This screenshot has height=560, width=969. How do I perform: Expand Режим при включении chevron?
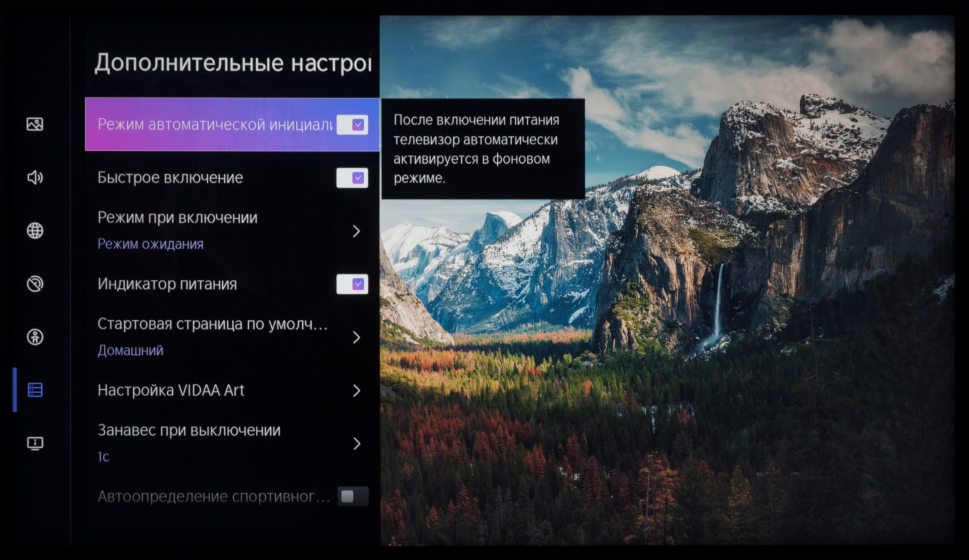[356, 231]
